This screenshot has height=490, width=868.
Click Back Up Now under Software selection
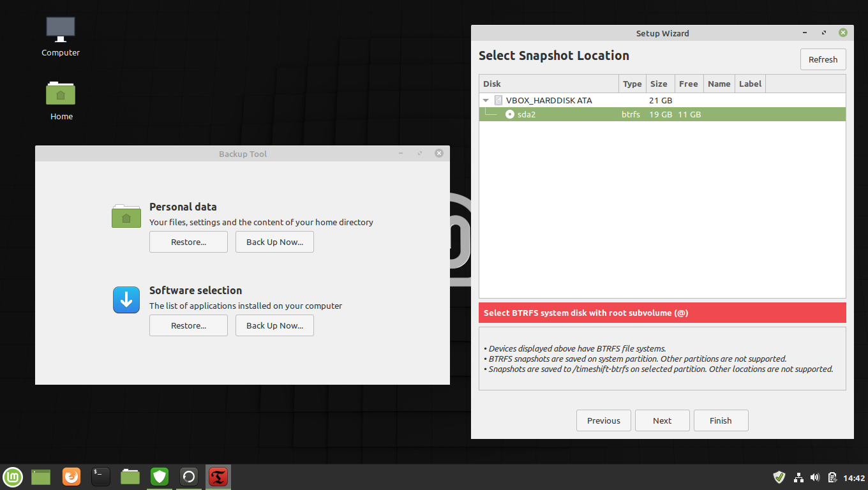coord(274,325)
